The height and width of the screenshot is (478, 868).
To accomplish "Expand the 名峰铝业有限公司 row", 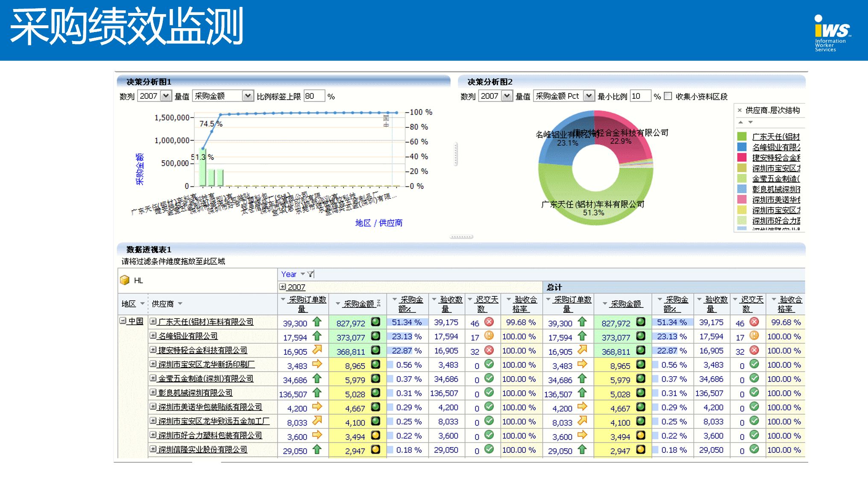I will (153, 336).
